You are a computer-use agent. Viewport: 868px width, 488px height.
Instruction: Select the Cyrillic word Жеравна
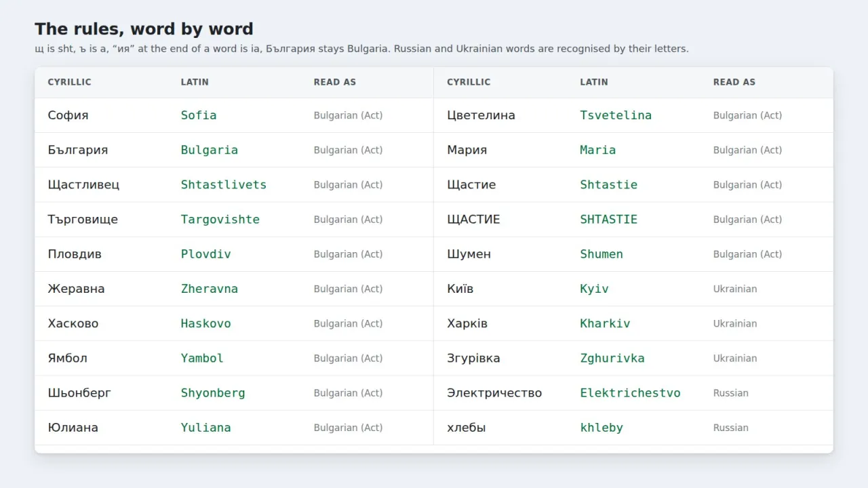(x=76, y=289)
